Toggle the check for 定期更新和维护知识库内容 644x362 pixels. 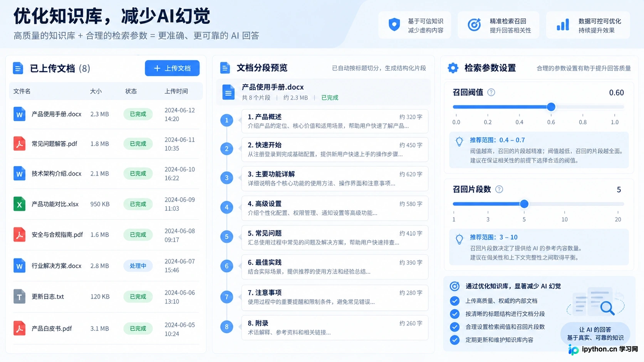click(454, 340)
